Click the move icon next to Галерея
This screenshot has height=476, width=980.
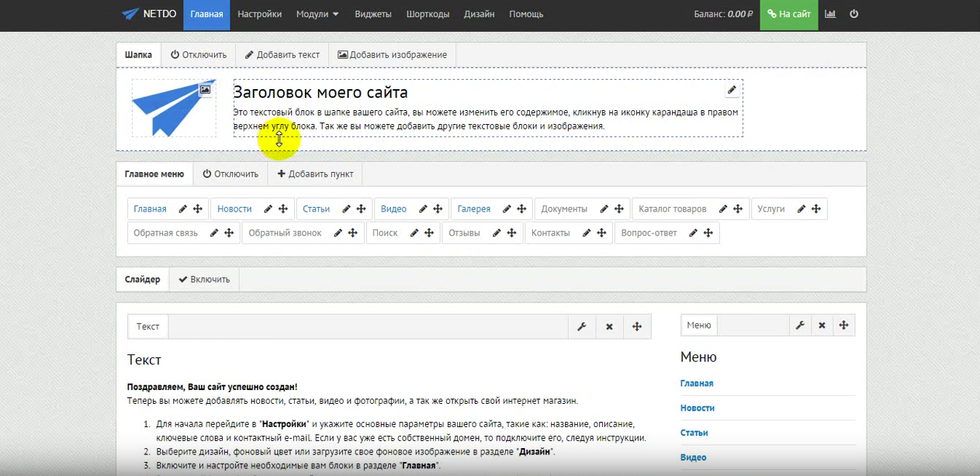point(522,209)
